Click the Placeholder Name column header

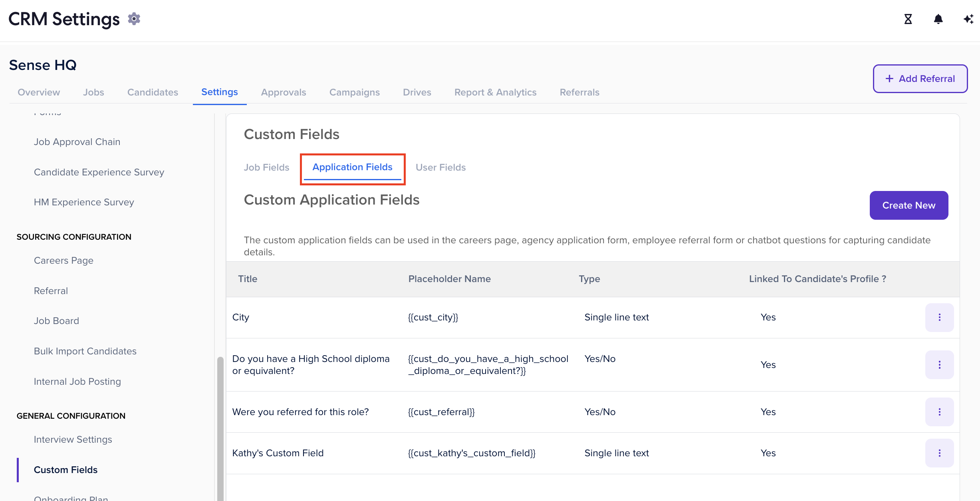(x=449, y=279)
